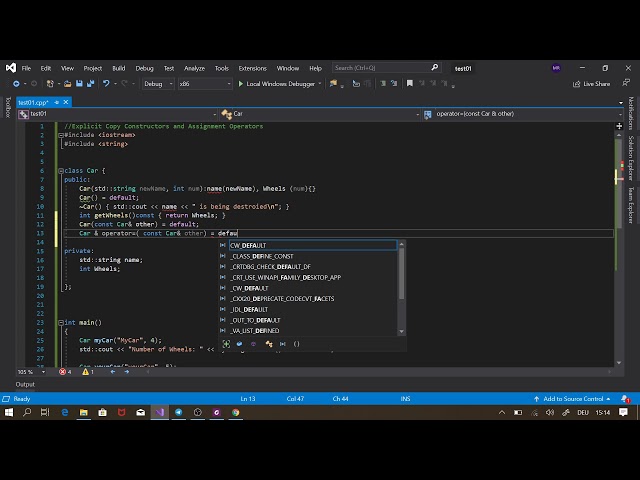Toggle the purple events filter in IntelliSense
The image size is (640, 480).
253,344
